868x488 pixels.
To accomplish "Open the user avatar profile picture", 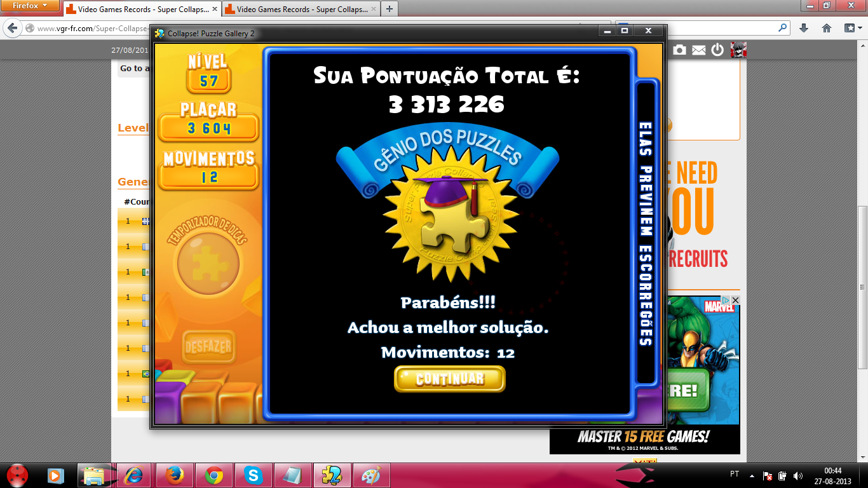I will [738, 50].
